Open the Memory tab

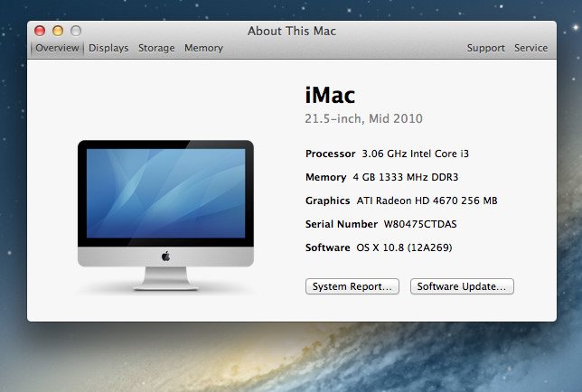[x=203, y=48]
